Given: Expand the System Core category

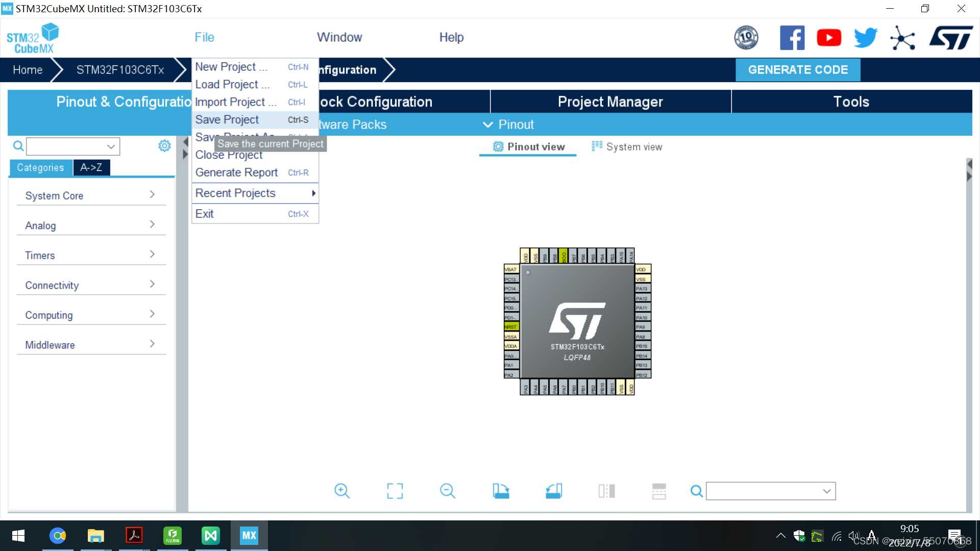Looking at the screenshot, I should coord(91,195).
